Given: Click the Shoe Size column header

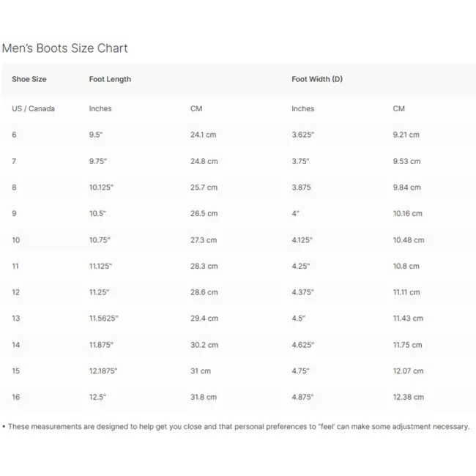Looking at the screenshot, I should [x=29, y=79].
